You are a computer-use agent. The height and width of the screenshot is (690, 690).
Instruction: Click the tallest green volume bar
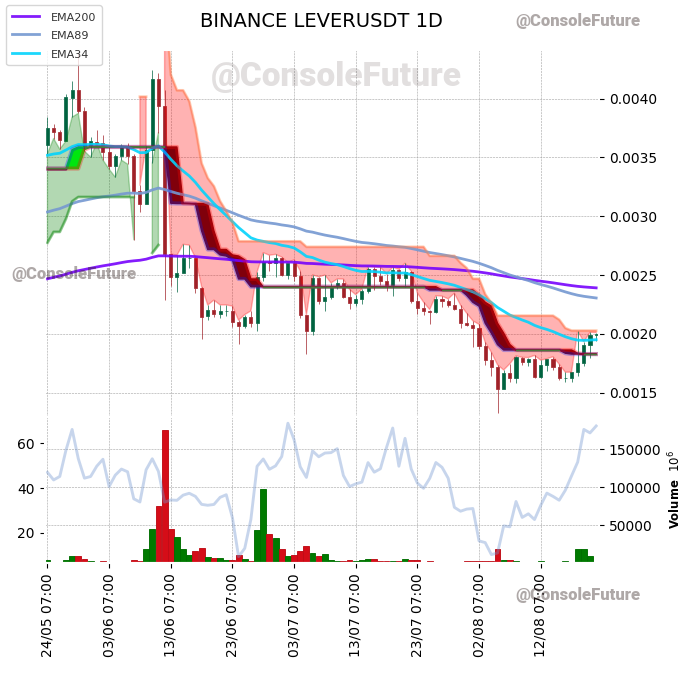(x=264, y=525)
